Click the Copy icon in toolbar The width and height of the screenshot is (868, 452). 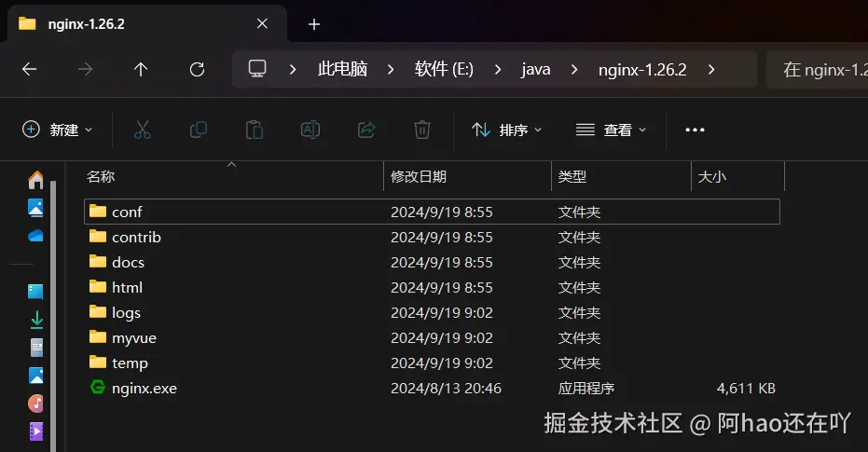199,130
